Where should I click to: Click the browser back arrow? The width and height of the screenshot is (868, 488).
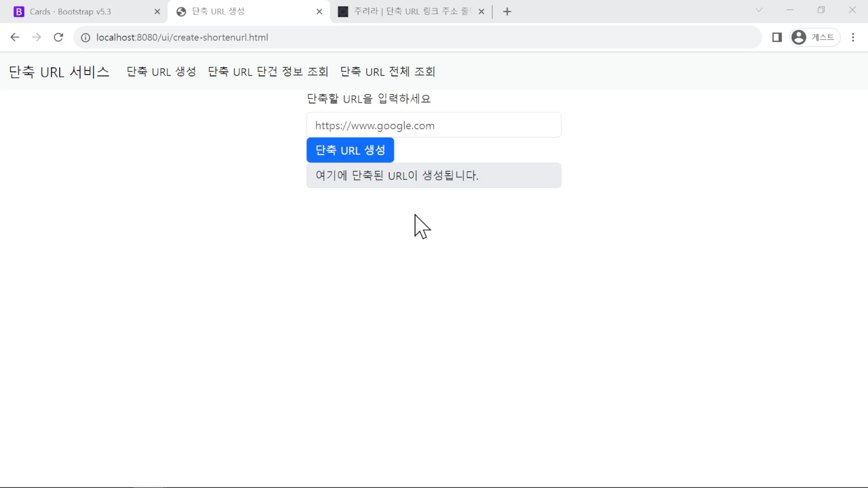(15, 38)
